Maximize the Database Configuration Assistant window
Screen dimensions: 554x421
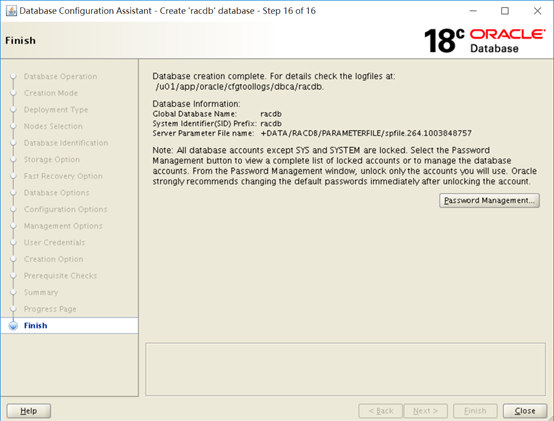(505, 11)
